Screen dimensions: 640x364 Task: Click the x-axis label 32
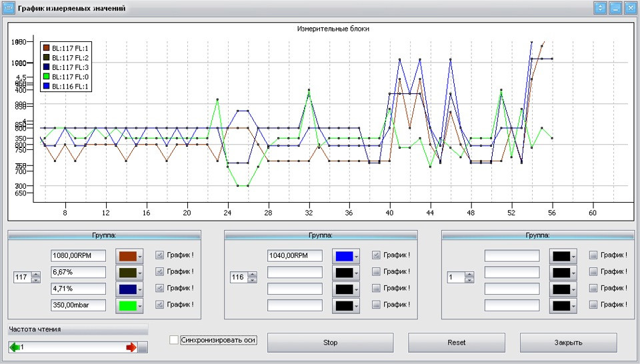(x=309, y=213)
